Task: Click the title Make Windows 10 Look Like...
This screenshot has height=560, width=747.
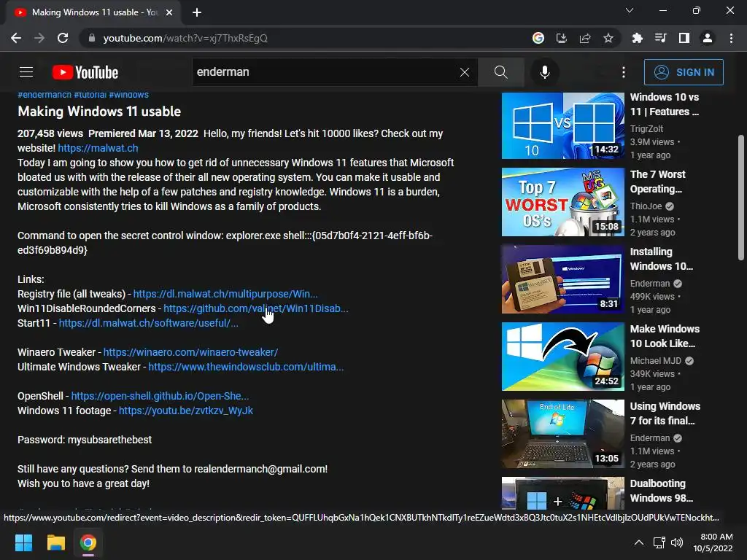Action: click(x=665, y=336)
